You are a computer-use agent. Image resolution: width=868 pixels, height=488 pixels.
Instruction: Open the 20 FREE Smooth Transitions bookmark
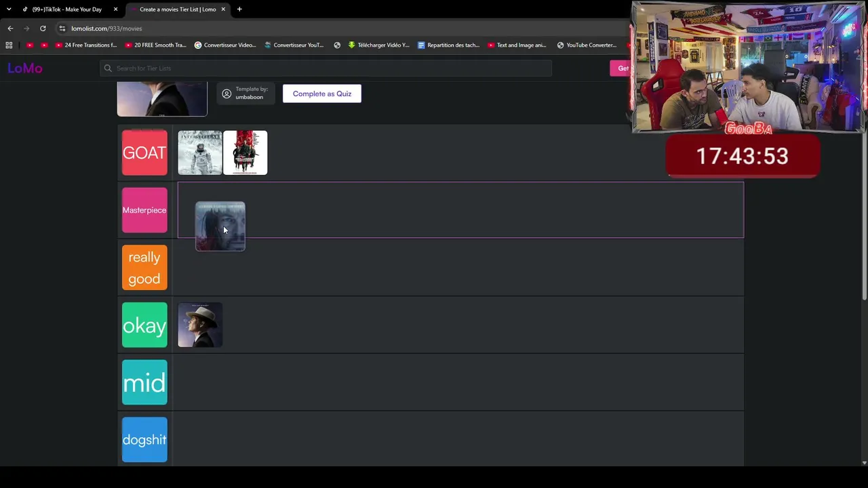coord(155,45)
